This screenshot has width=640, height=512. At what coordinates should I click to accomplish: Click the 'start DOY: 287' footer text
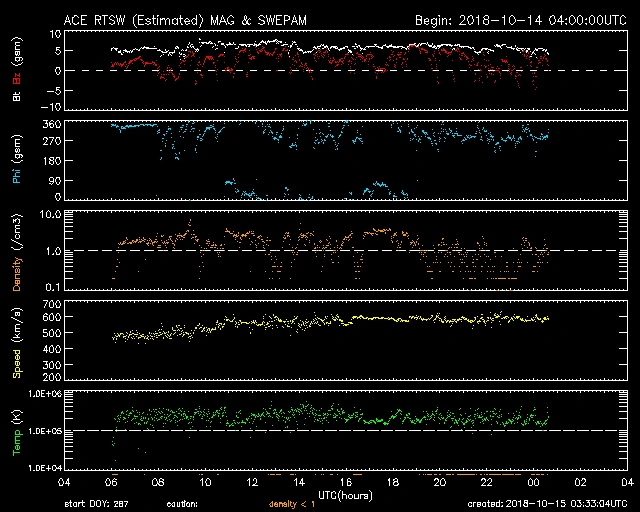(96, 504)
